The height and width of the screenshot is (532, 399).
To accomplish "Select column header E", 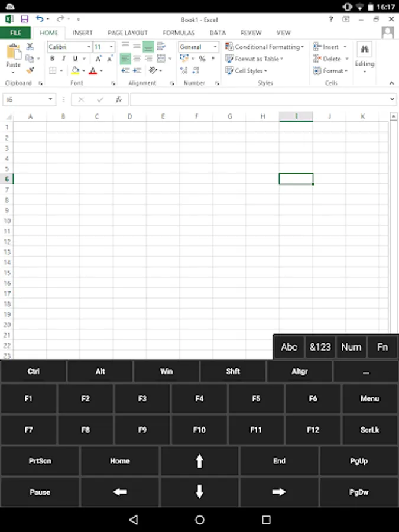I will [163, 116].
